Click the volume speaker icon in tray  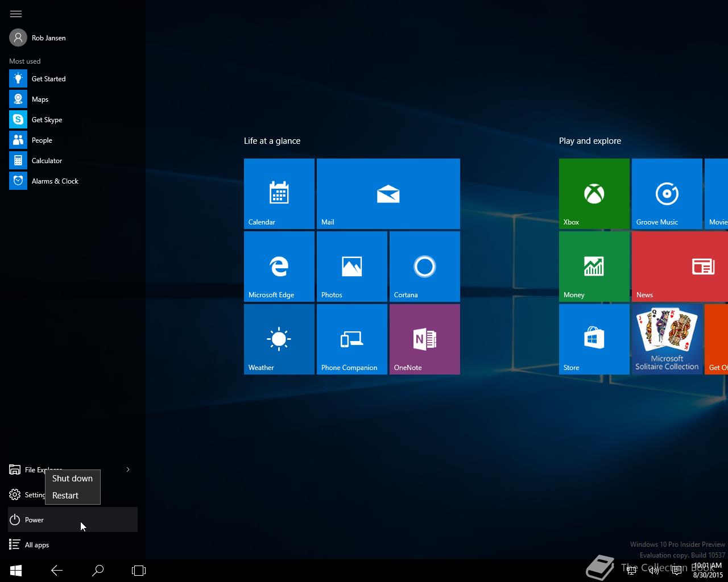point(654,571)
